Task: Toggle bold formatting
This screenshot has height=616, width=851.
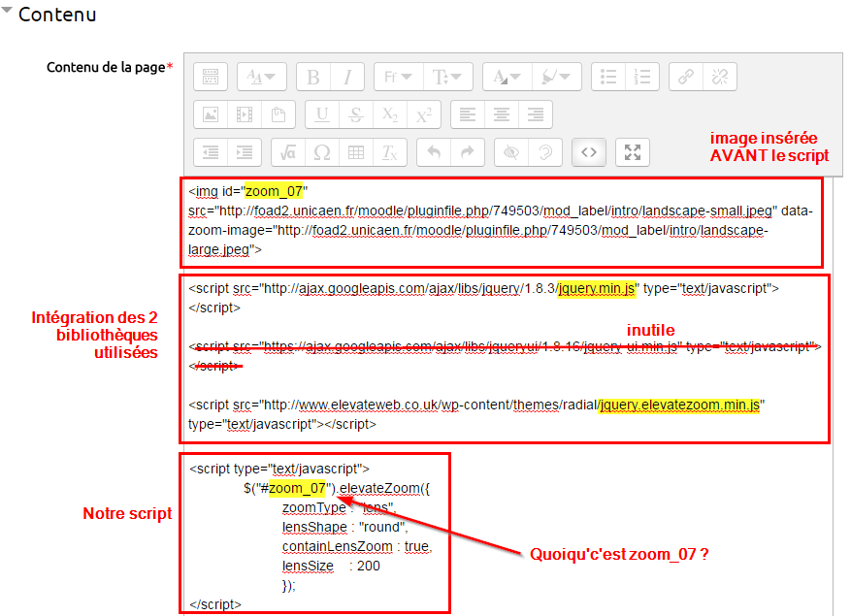Action: click(x=312, y=77)
